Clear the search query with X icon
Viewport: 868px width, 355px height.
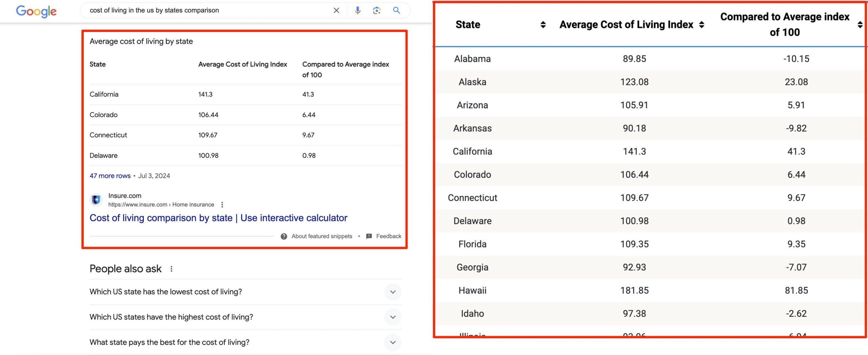336,10
